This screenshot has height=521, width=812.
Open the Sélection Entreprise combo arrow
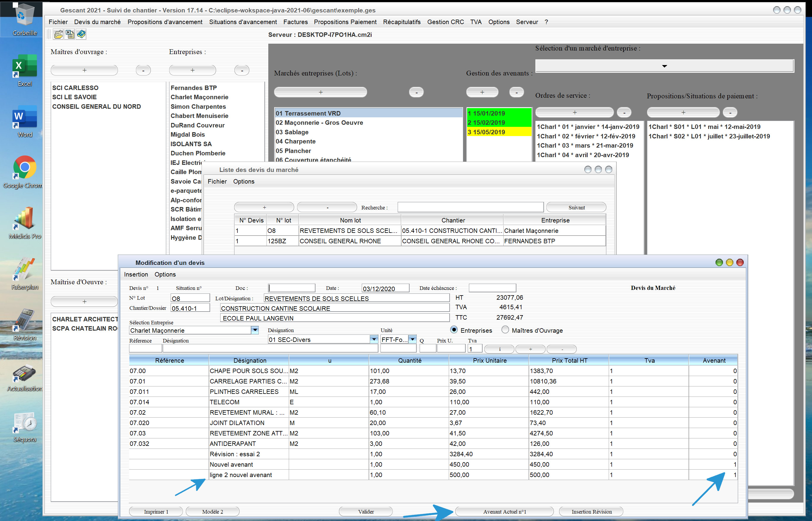point(255,330)
